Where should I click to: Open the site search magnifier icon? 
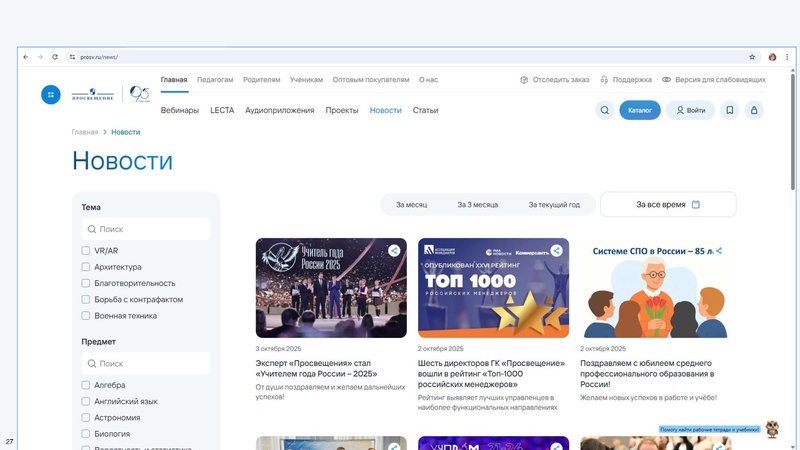pyautogui.click(x=604, y=110)
